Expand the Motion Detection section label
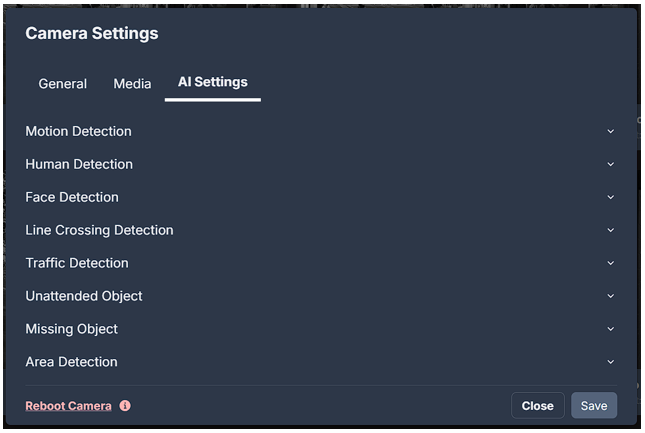This screenshot has height=433, width=645. point(79,132)
